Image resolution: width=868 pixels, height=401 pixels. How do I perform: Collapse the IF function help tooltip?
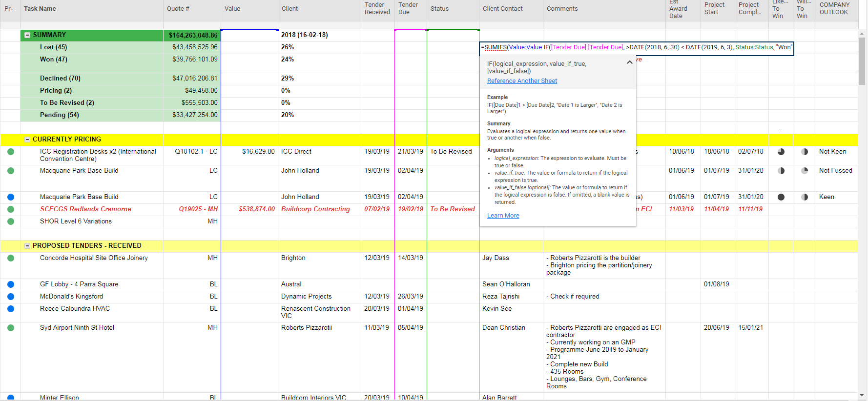point(630,62)
